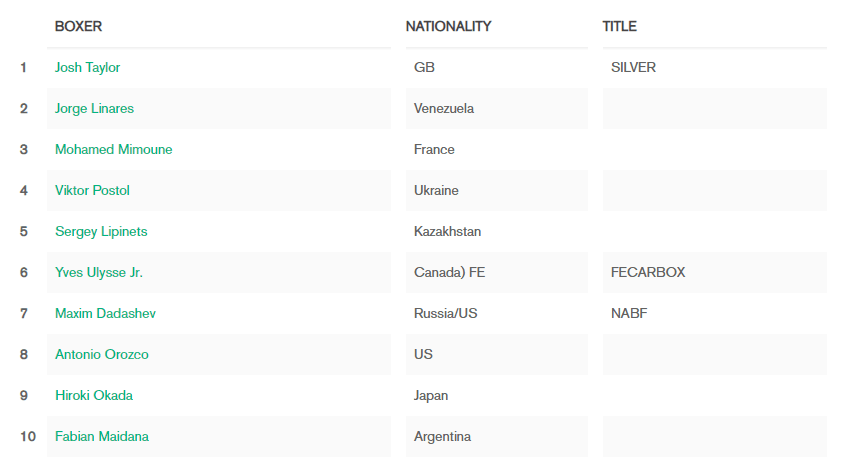The image size is (850, 468).
Task: Click Maxim Dadashev name link
Action: point(105,313)
